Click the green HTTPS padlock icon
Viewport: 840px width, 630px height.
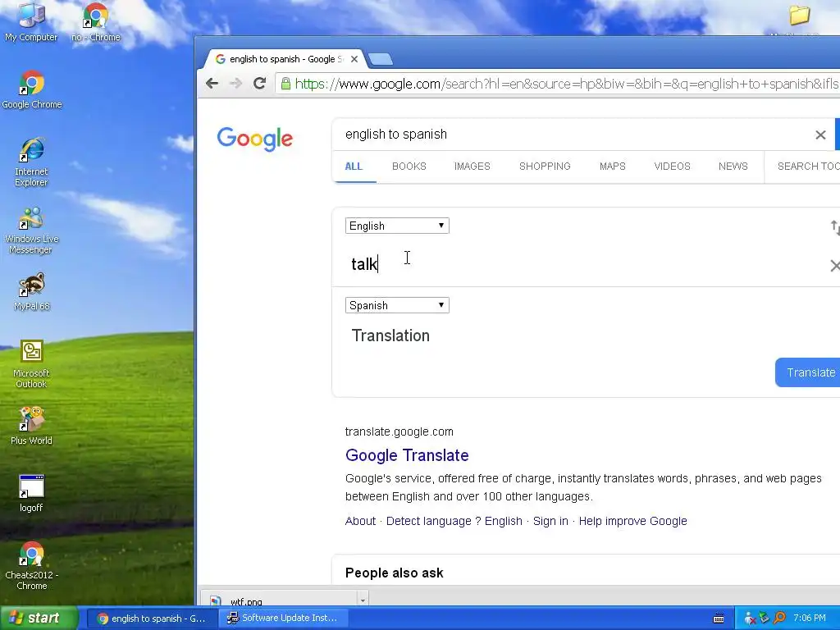(285, 84)
